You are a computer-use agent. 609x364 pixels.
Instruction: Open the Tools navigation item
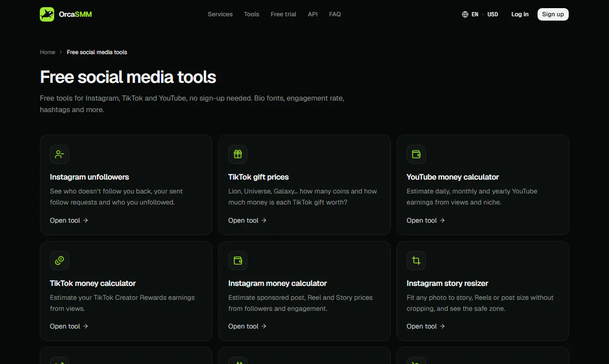point(252,14)
